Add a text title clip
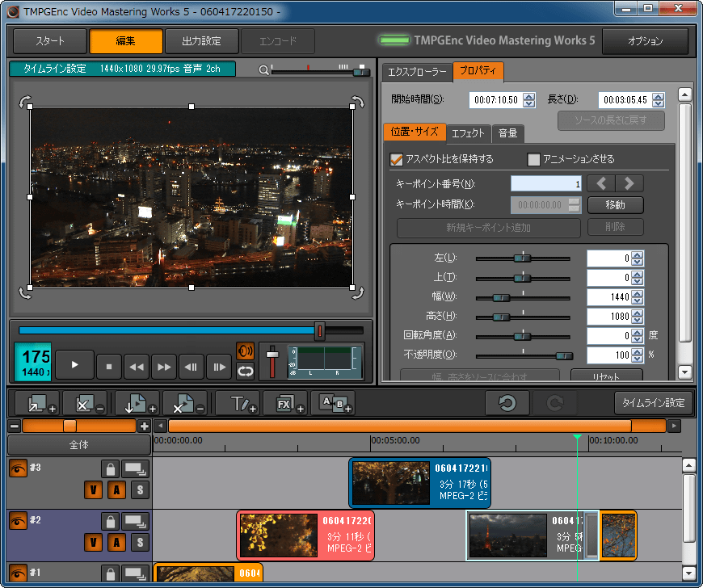 238,403
